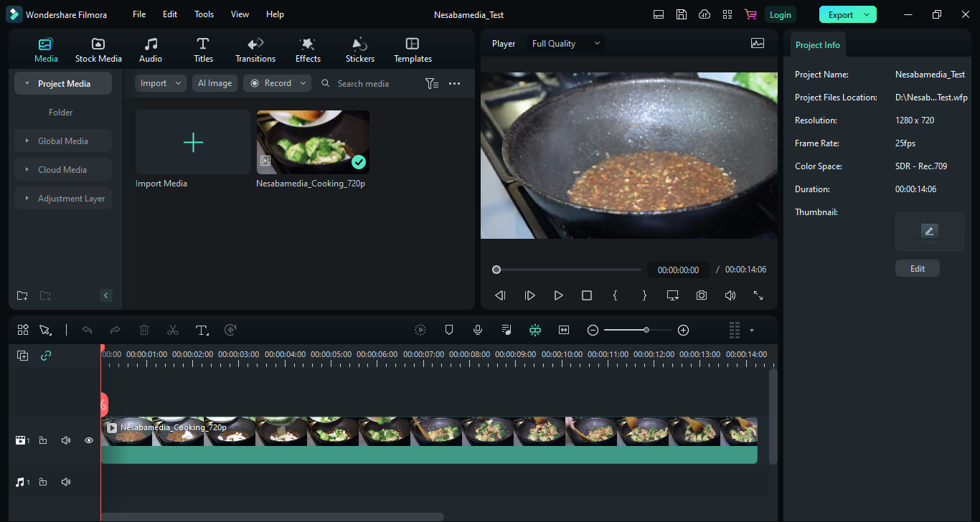
Task: Open the Tools menu
Action: (204, 14)
